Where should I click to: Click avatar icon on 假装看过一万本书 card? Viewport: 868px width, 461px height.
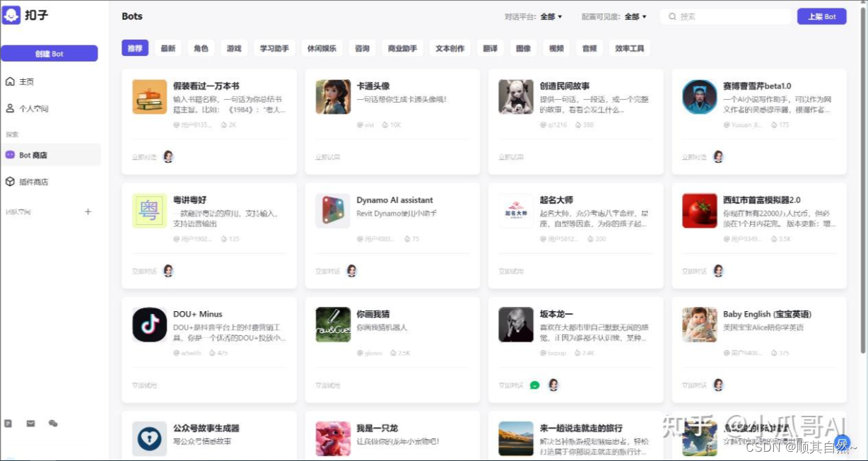click(x=168, y=156)
